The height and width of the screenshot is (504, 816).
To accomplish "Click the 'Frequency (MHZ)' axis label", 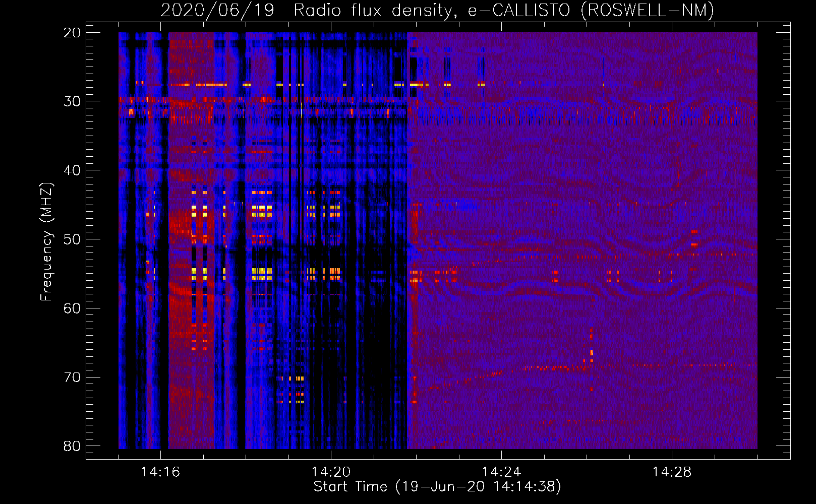I will point(46,242).
